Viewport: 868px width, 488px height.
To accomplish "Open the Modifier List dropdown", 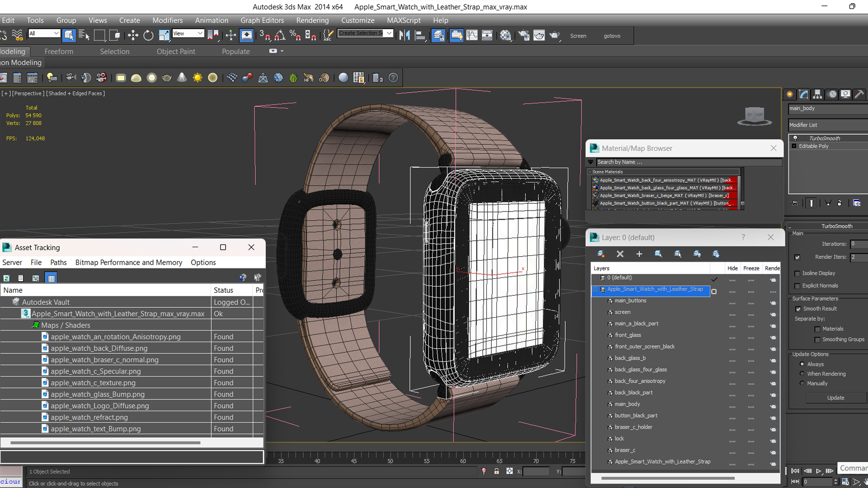I will (828, 125).
